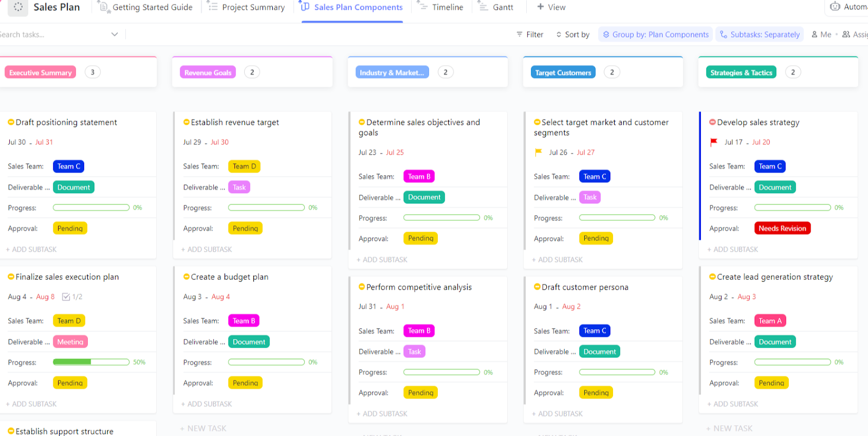Toggle status circle for Establish revenue target
The width and height of the screenshot is (868, 436).
click(187, 123)
